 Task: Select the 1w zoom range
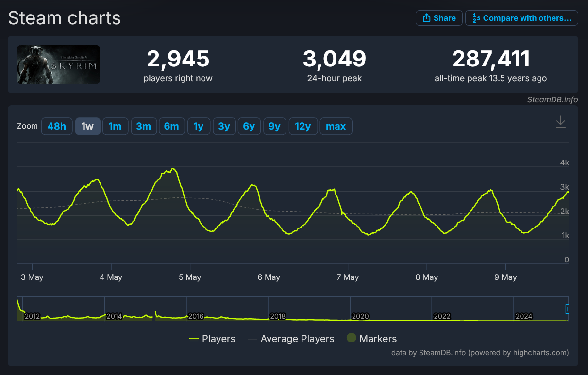pyautogui.click(x=87, y=126)
